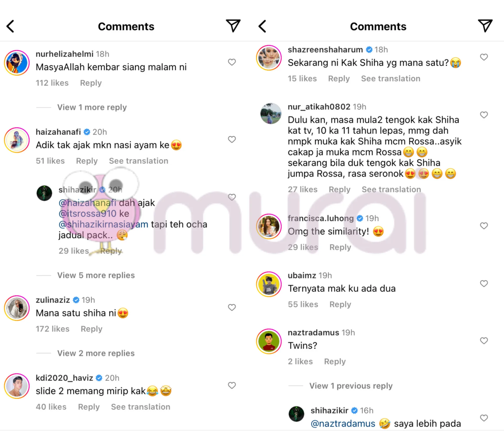This screenshot has height=431, width=504.
Task: Expand View 1 previous reply
Action: coord(351,386)
